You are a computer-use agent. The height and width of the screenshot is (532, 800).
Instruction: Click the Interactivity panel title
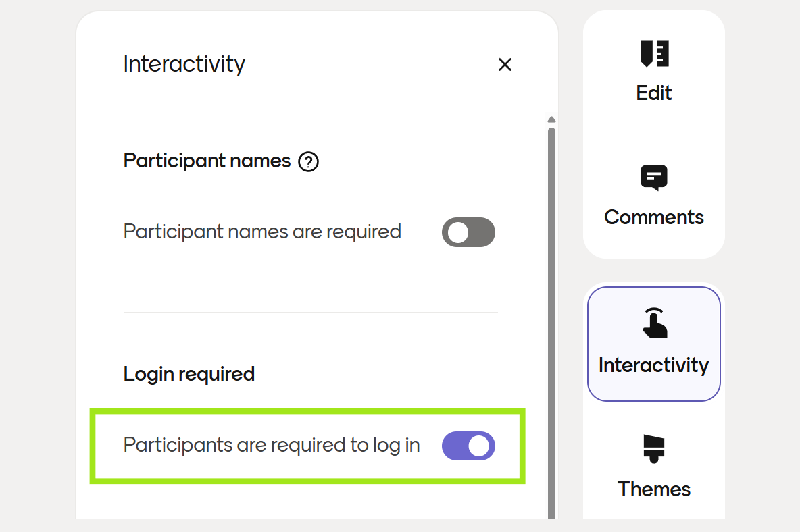[x=184, y=64]
